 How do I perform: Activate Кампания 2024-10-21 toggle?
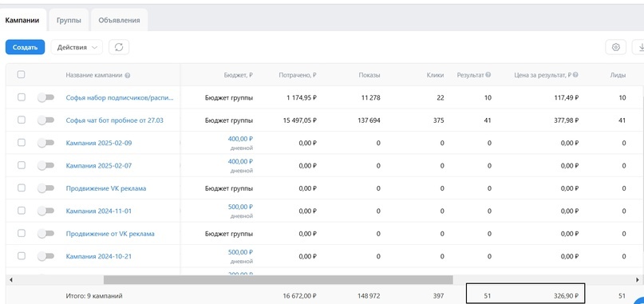pos(45,256)
